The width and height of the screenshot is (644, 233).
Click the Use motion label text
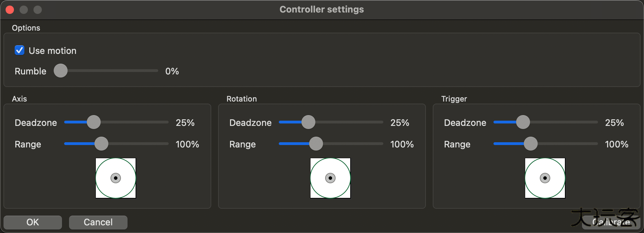point(52,50)
